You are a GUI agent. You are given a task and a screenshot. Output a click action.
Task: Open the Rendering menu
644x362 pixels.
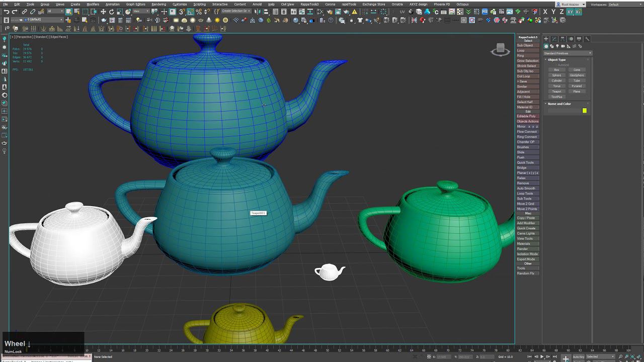click(159, 4)
